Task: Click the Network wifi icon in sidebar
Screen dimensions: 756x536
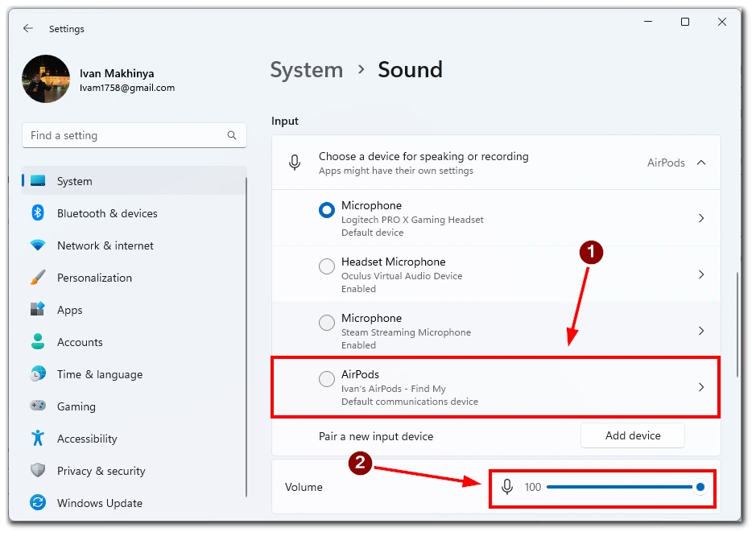Action: point(38,245)
